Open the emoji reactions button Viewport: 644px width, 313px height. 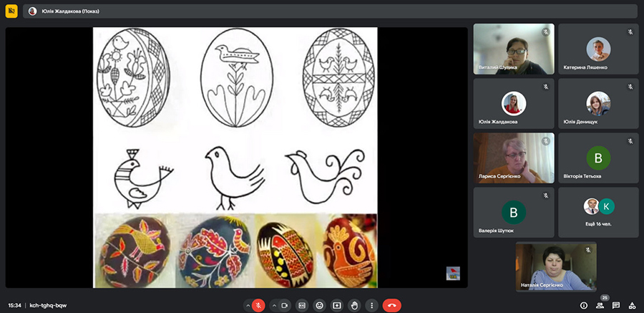coord(320,306)
